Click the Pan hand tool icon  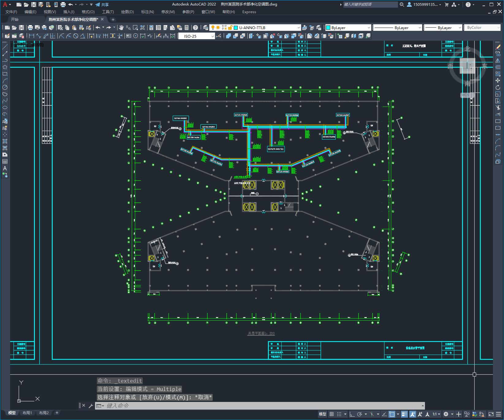[121, 28]
